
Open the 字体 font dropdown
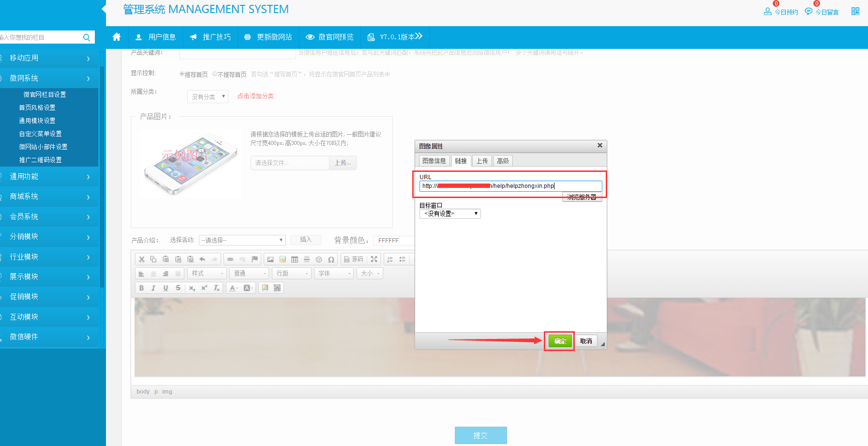coord(334,274)
